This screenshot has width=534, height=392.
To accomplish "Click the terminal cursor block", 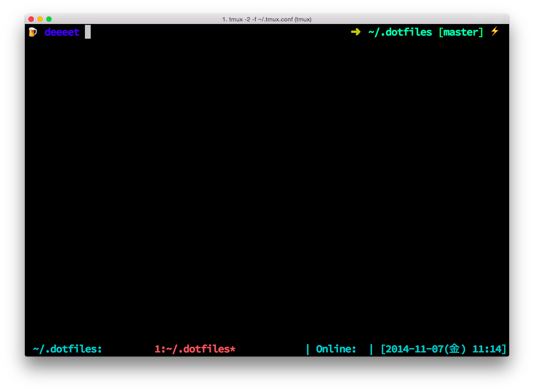I will point(88,32).
